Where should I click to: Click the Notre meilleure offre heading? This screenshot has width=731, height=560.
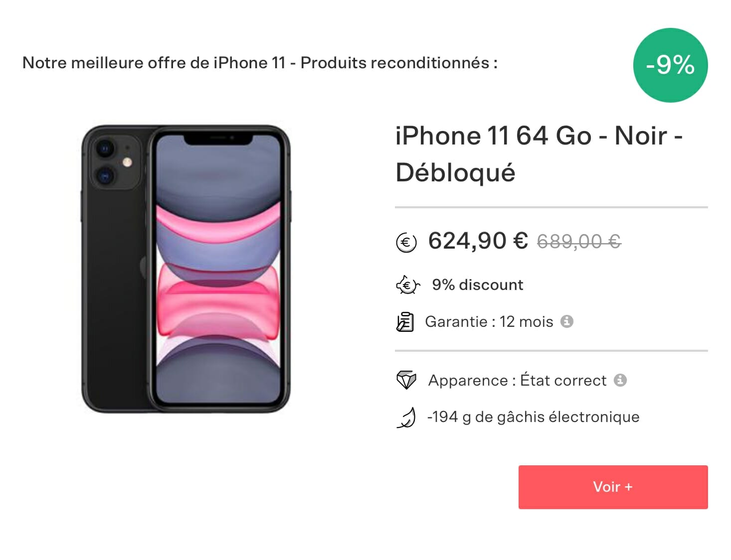[x=260, y=63]
